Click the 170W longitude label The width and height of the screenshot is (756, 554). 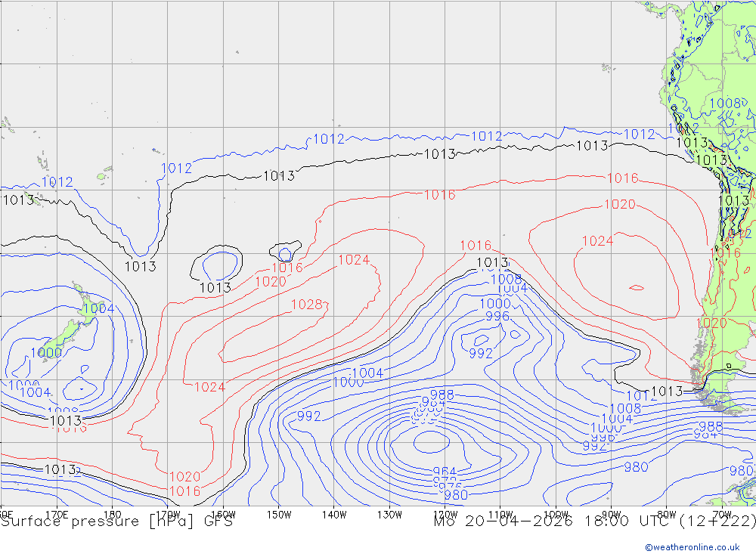(x=168, y=515)
